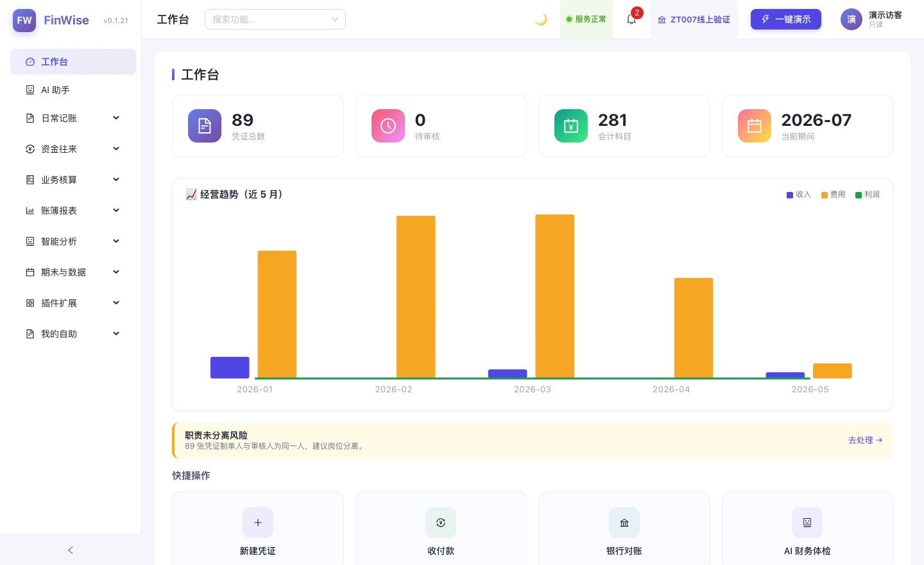Screen dimensions: 924x565
Task: Click the bank icon in ZT007线上验证
Action: 662,20
